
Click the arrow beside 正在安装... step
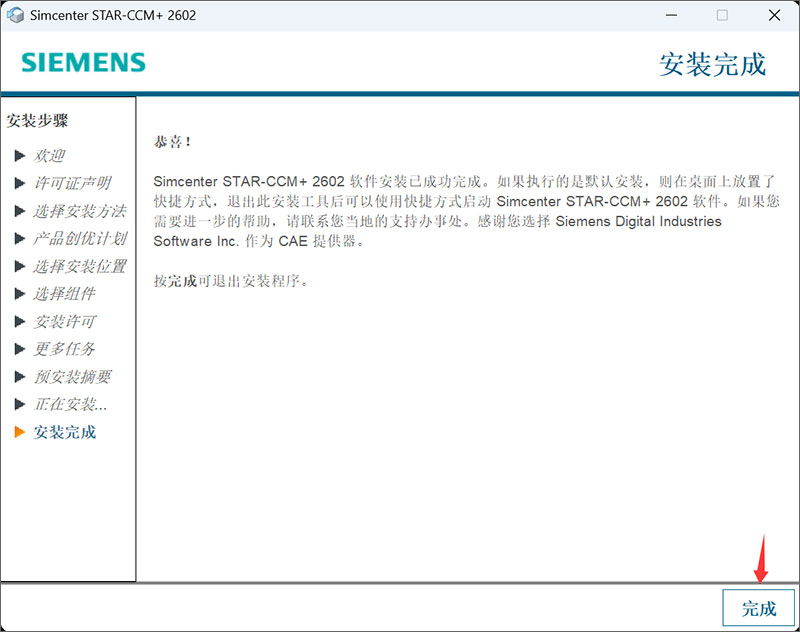[20, 404]
